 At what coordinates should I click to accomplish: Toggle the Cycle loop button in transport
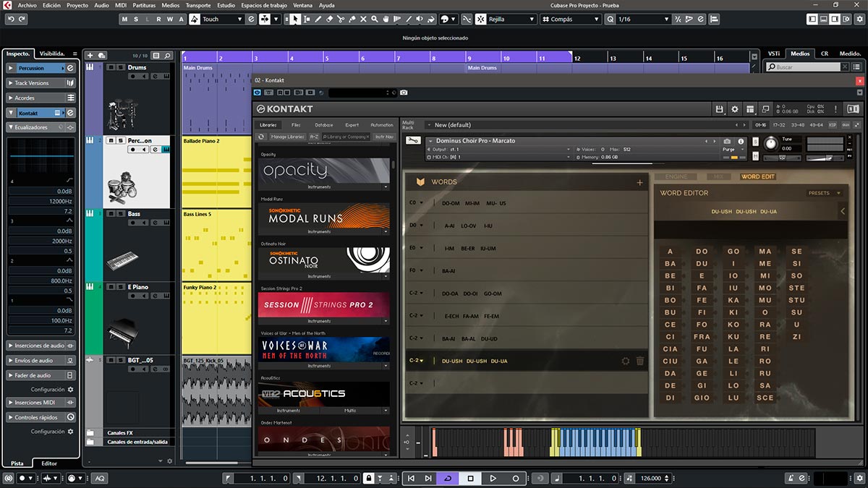[x=448, y=478]
